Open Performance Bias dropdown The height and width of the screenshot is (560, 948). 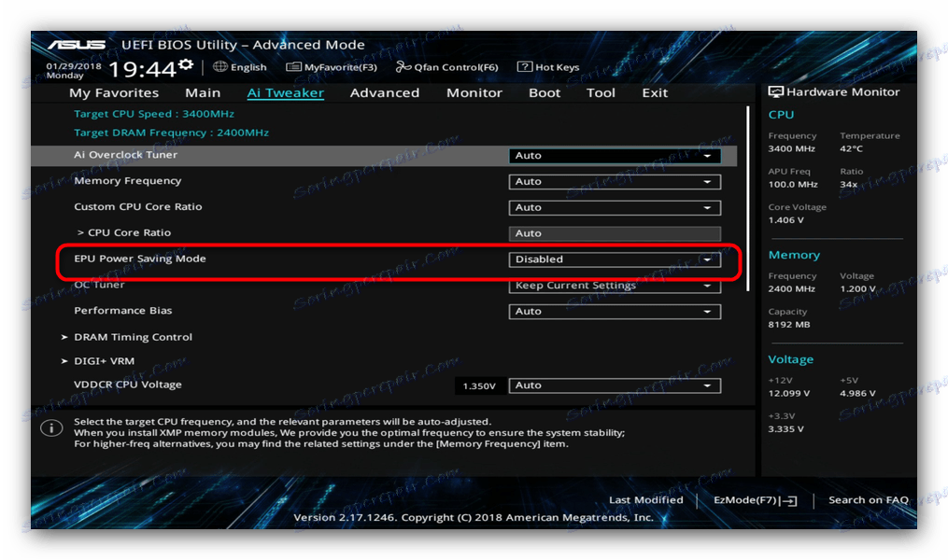point(615,311)
